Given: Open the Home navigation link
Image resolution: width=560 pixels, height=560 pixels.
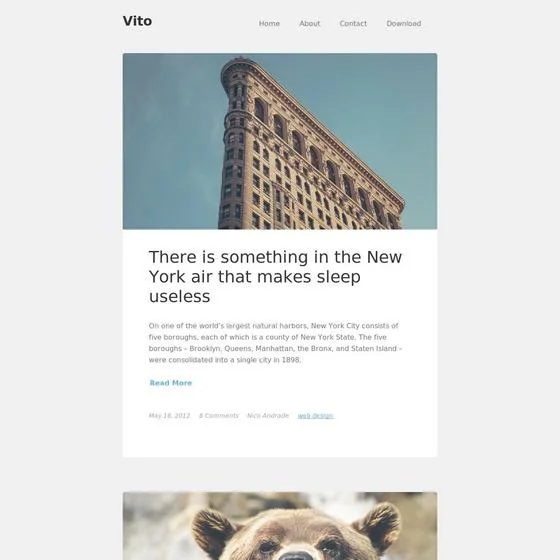Looking at the screenshot, I should [x=269, y=24].
